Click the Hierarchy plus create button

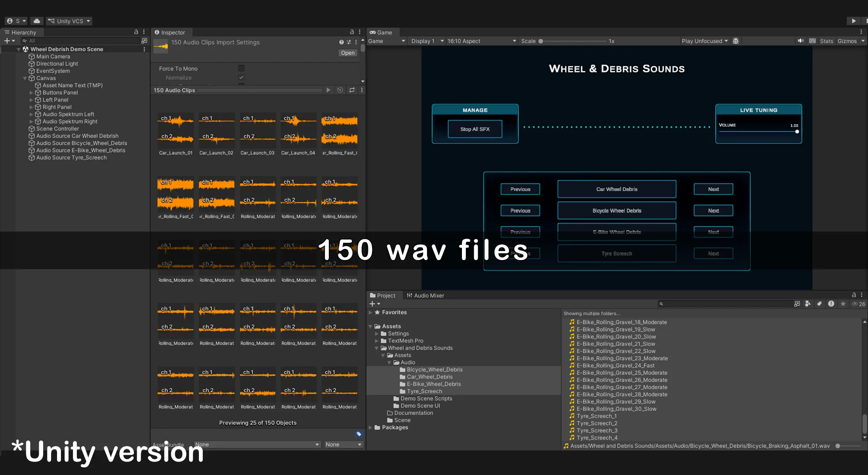(10, 41)
